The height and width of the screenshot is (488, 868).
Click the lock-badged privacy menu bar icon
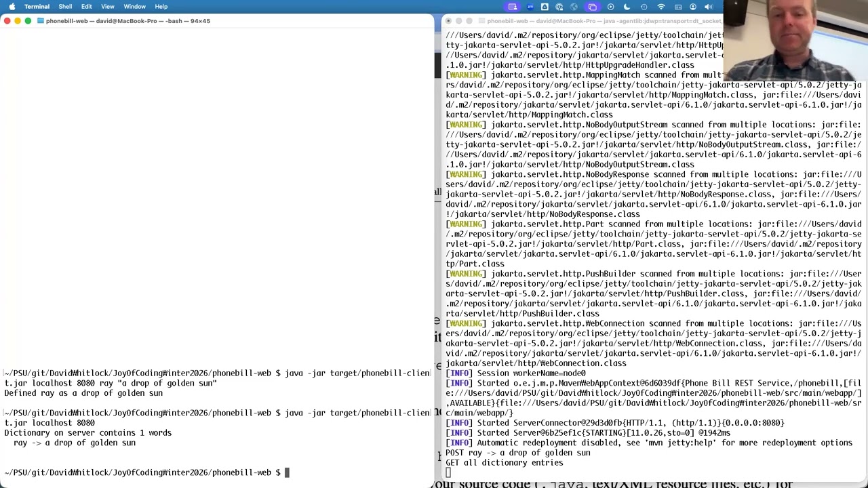pyautogui.click(x=559, y=7)
